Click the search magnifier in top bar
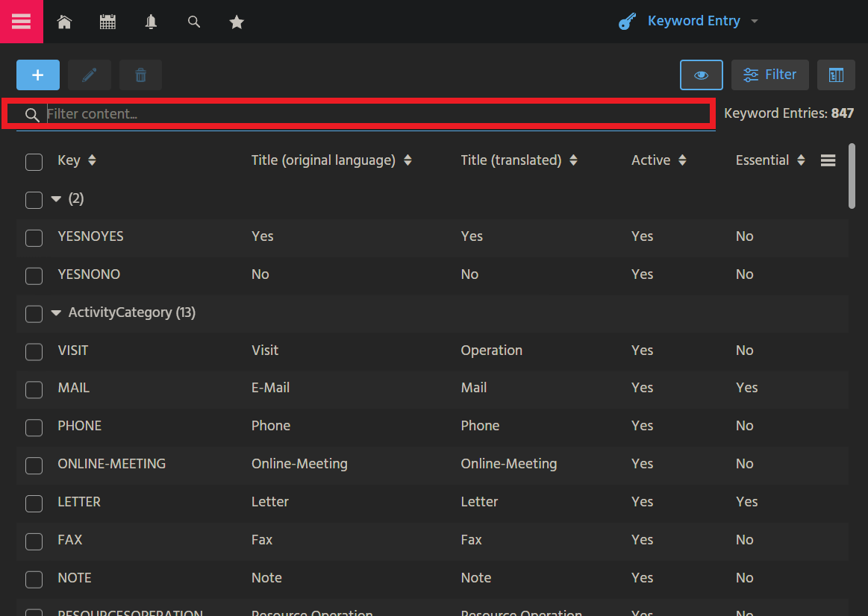868x616 pixels. (x=194, y=22)
